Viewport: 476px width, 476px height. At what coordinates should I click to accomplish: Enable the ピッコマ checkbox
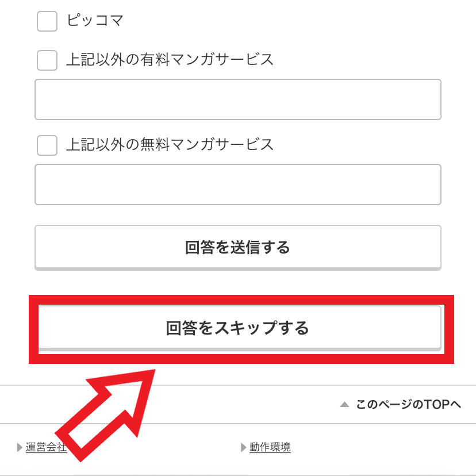coord(47,21)
